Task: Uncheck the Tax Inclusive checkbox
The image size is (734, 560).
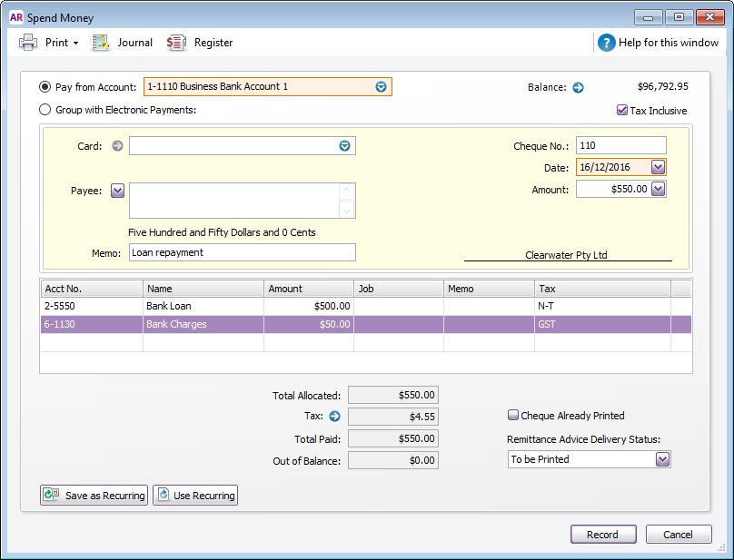Action: click(x=622, y=111)
